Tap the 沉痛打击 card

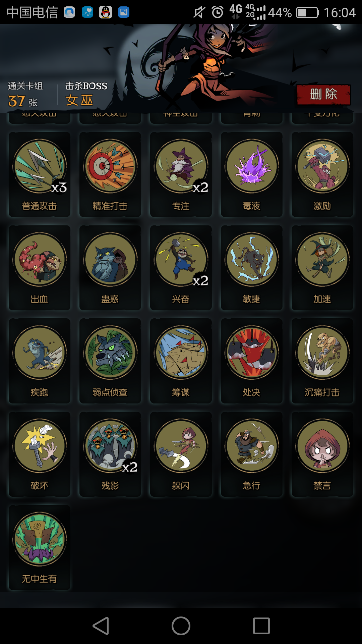322,361
